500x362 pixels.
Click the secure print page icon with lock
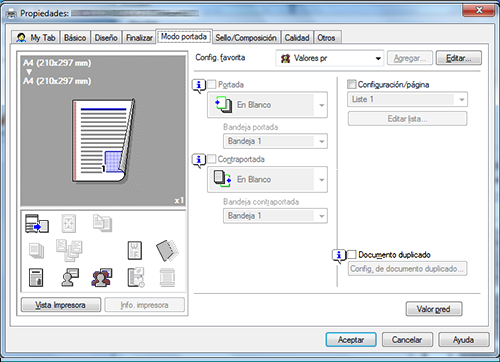(x=36, y=277)
